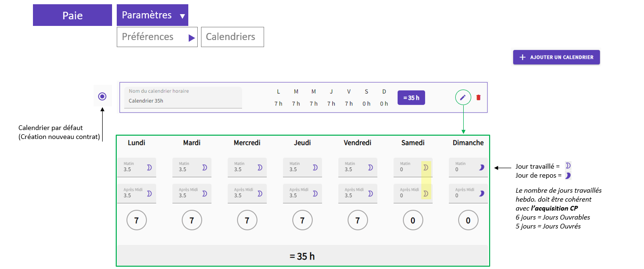Viewport: 644px width, 269px height.
Task: Toggle Vendredi Après Midi moon icon
Action: 370,193
